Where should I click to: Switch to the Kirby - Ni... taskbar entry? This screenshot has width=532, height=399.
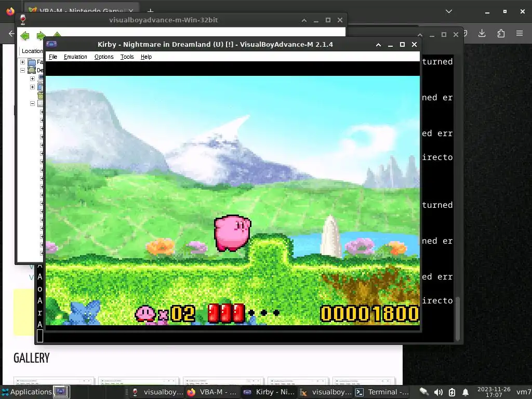pyautogui.click(x=270, y=392)
